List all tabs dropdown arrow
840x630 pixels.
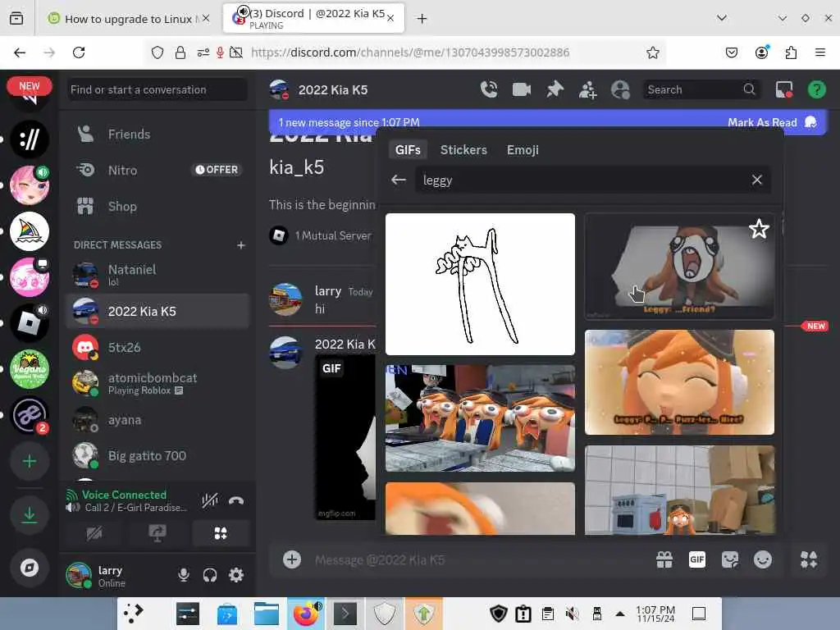(x=722, y=18)
